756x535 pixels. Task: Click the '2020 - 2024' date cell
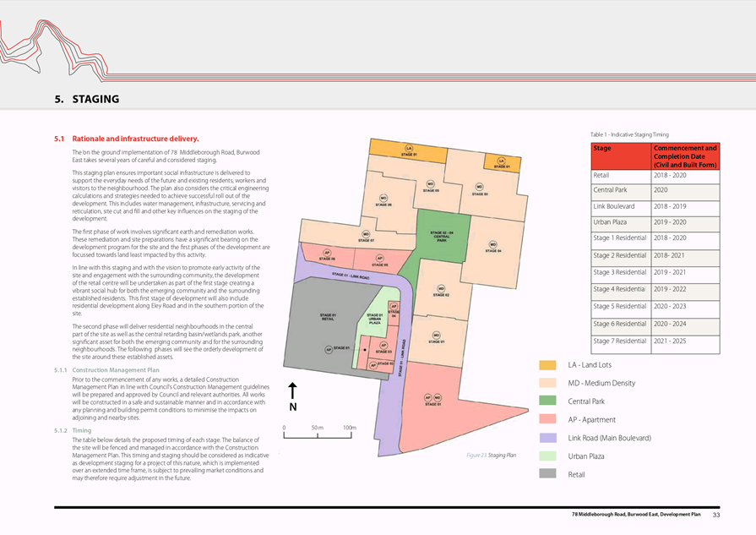point(686,326)
